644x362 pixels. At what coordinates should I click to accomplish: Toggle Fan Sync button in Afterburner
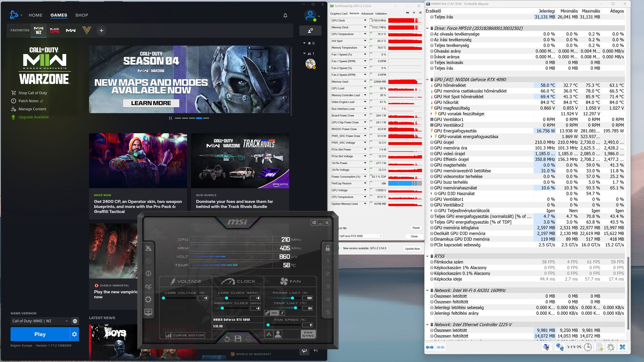[x=308, y=334]
